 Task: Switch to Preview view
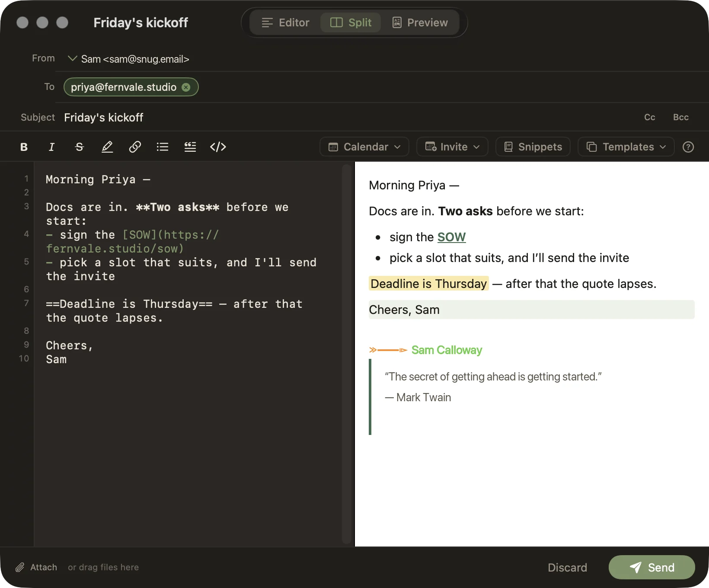pos(420,22)
